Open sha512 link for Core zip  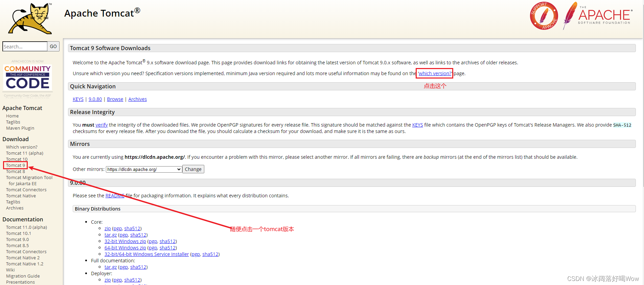tap(132, 228)
